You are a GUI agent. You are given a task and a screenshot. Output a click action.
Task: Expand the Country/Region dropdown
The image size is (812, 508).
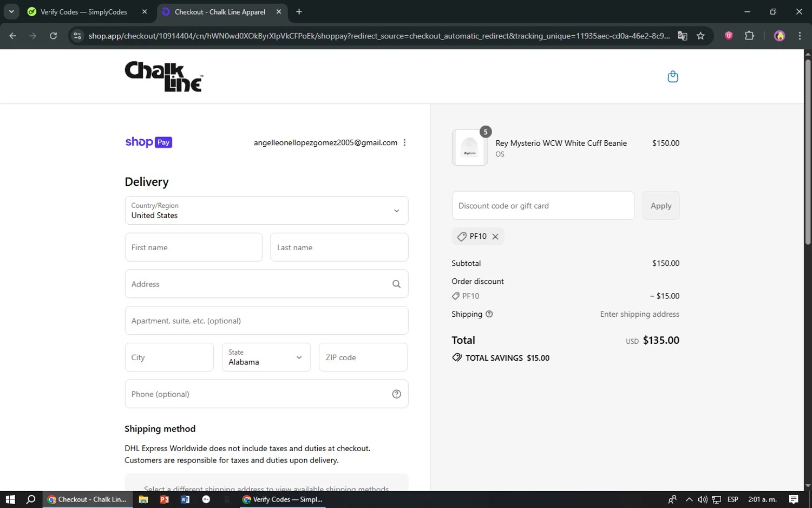[266, 210]
